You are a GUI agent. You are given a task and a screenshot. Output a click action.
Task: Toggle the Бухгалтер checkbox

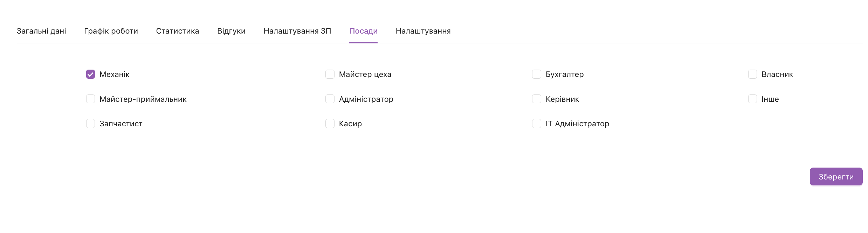click(537, 74)
